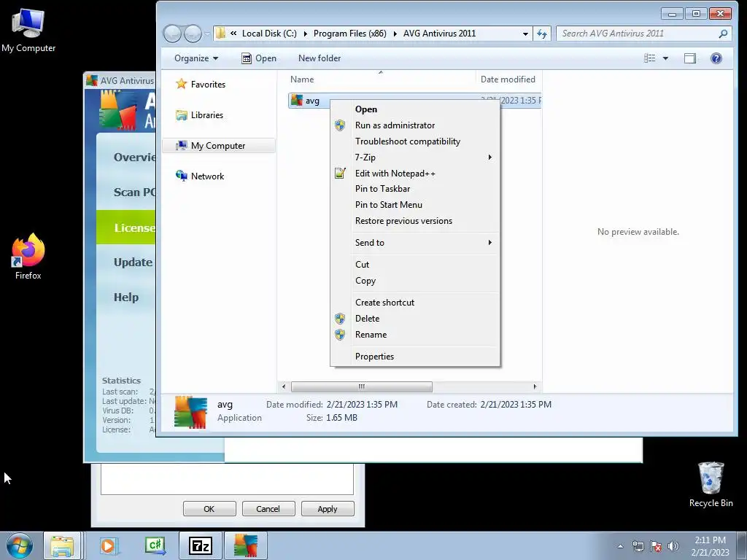Click the Windows Start button

coord(20,545)
